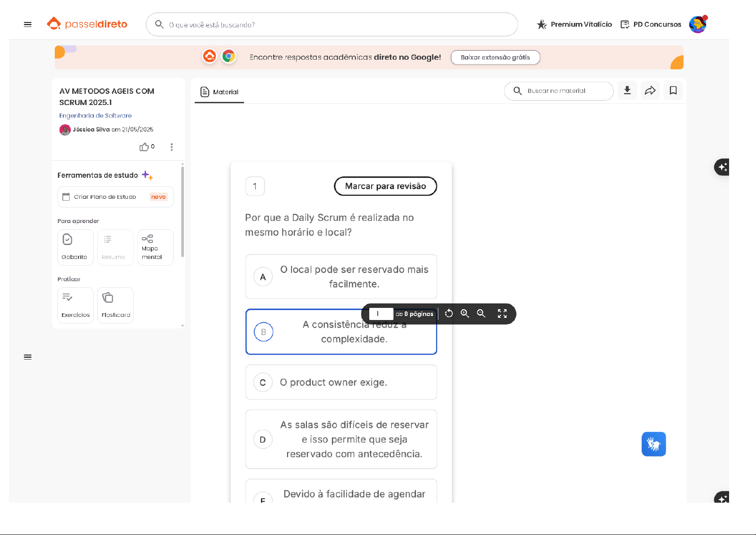Select answer option C radio
Image resolution: width=756 pixels, height=535 pixels.
tap(263, 382)
